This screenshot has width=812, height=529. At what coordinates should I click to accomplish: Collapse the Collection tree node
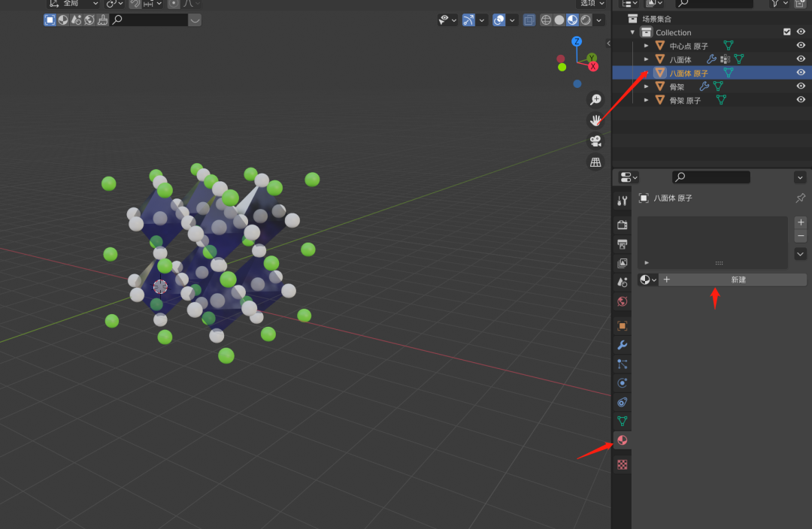[x=632, y=32]
